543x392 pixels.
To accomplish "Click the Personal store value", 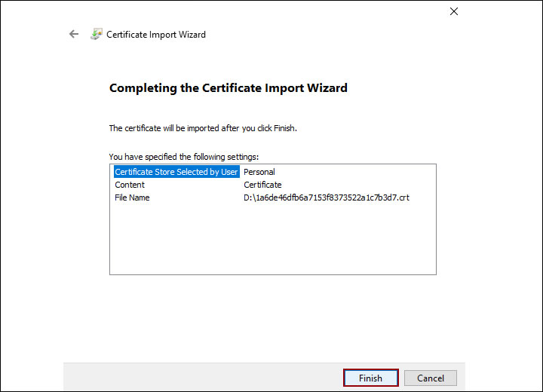I will (x=259, y=172).
